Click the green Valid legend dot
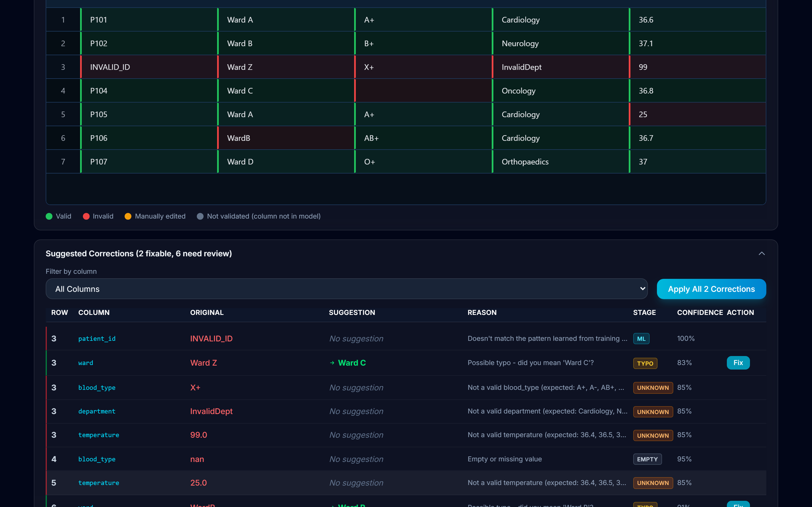812x507 pixels. click(x=49, y=216)
